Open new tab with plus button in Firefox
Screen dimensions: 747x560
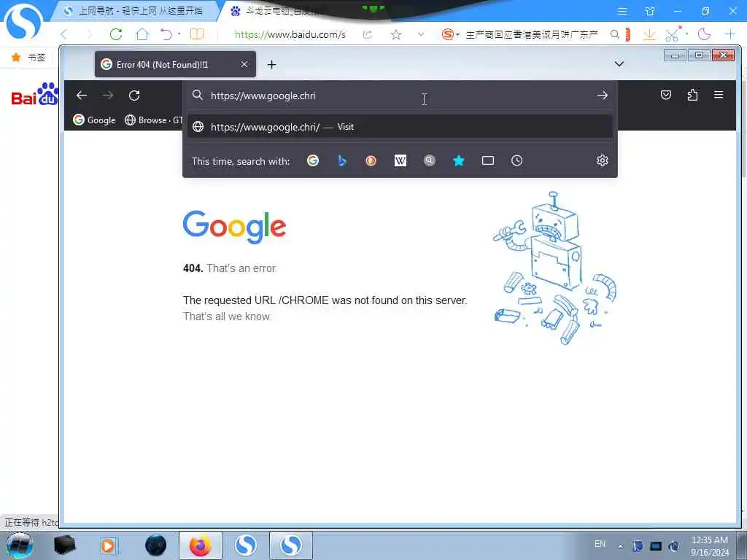(x=271, y=64)
